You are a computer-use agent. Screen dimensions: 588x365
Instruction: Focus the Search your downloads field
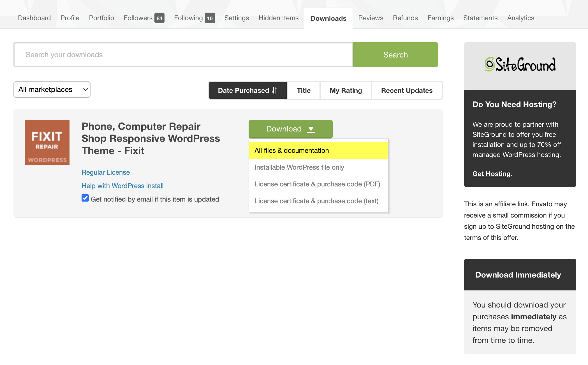click(x=183, y=55)
